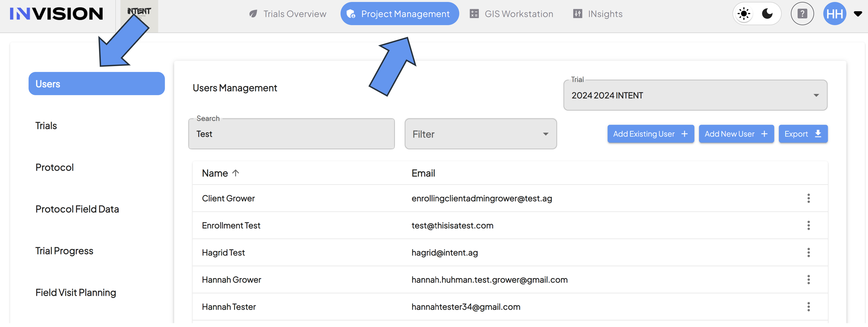Viewport: 868px width, 327px height.
Task: Sort by Name column arrow
Action: (x=235, y=173)
